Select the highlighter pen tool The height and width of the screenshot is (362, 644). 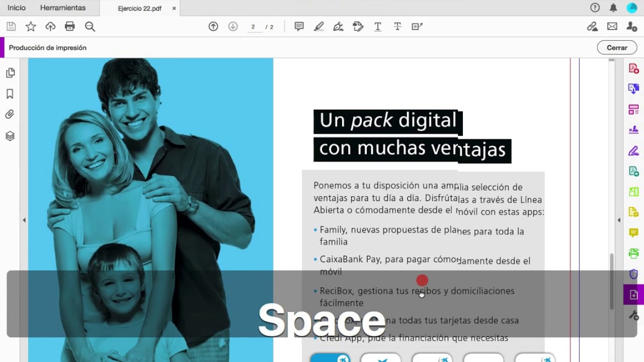pos(319,27)
